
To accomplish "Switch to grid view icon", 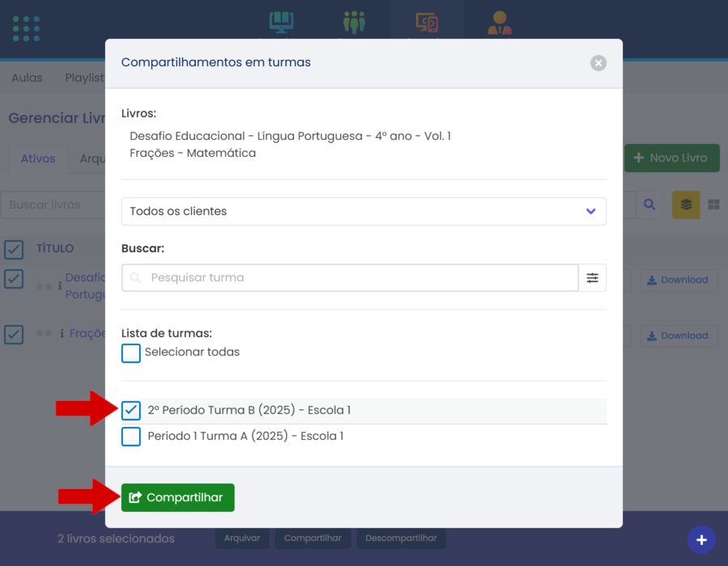I will tap(713, 205).
